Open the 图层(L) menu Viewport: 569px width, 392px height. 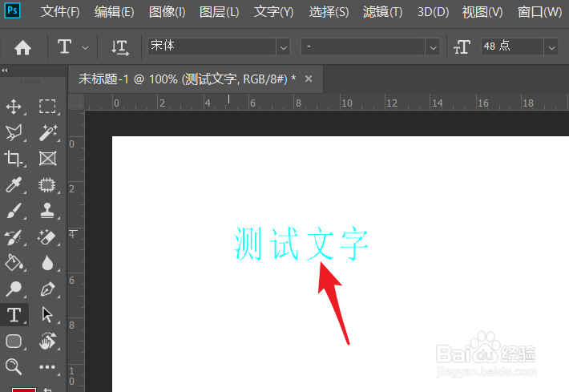[219, 12]
